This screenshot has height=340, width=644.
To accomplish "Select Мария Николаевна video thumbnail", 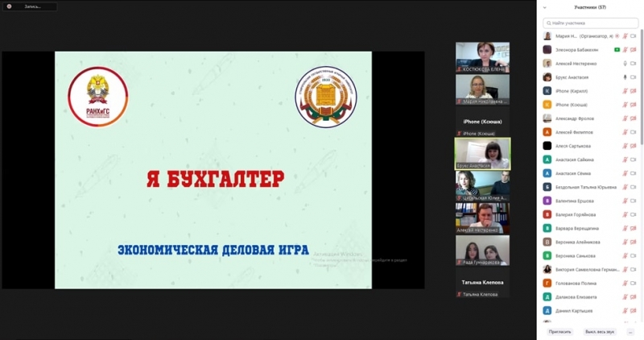I will [482, 89].
